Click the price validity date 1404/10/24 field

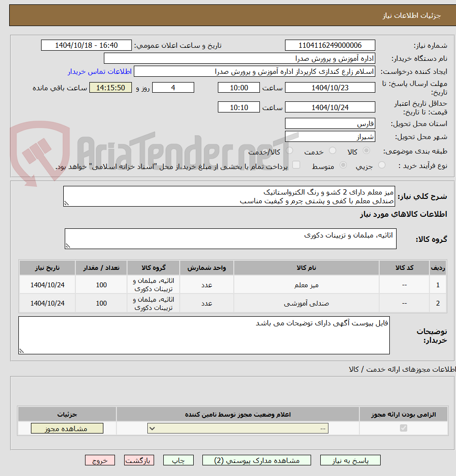pos(330,107)
